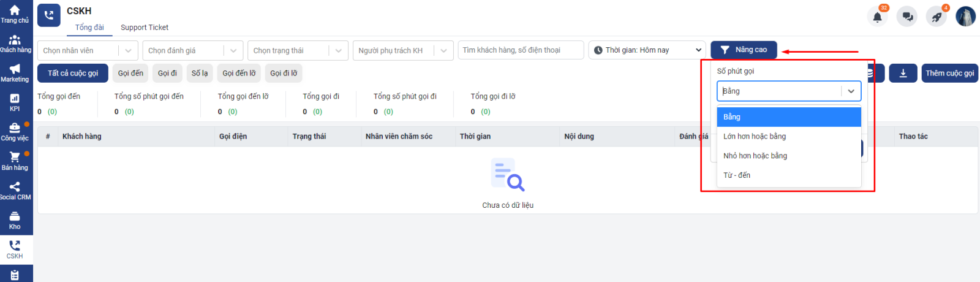The width and height of the screenshot is (980, 282).
Task: Open the Thời gian: Hôm nay selector
Action: (647, 50)
